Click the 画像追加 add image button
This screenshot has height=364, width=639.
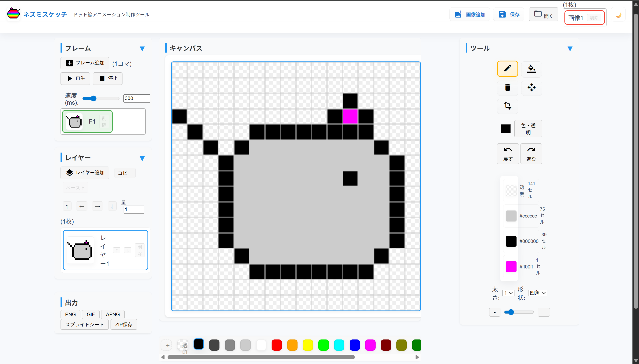[470, 14]
